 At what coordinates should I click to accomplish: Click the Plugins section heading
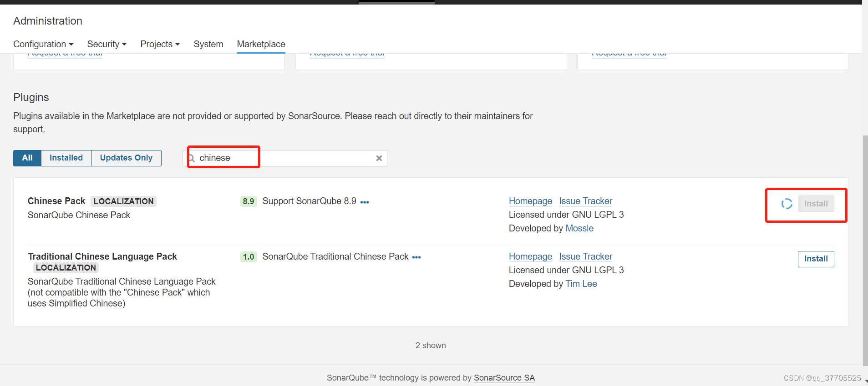pos(31,97)
